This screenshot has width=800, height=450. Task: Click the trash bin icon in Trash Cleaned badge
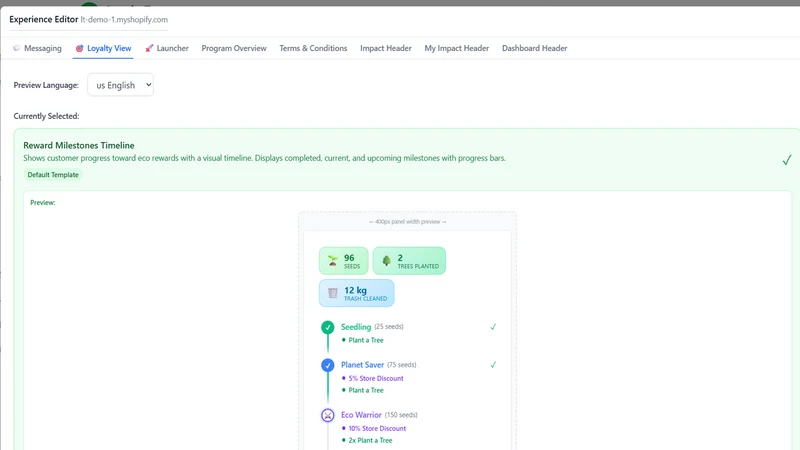(333, 293)
